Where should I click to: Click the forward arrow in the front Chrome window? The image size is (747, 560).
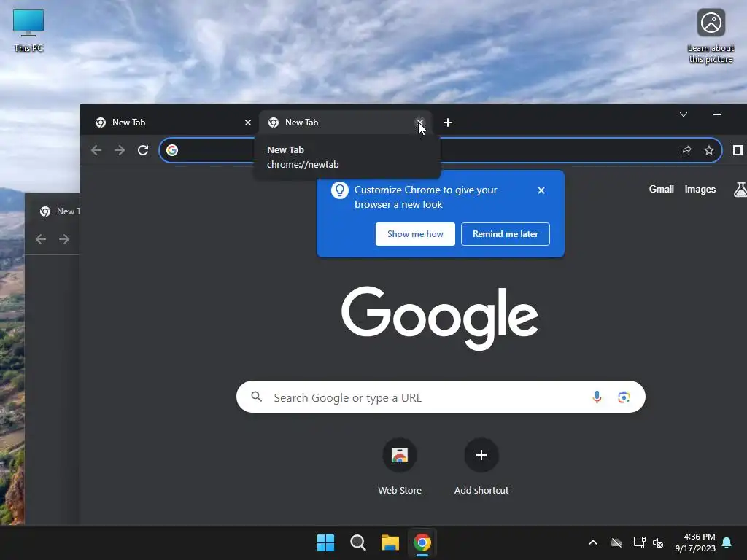click(120, 150)
